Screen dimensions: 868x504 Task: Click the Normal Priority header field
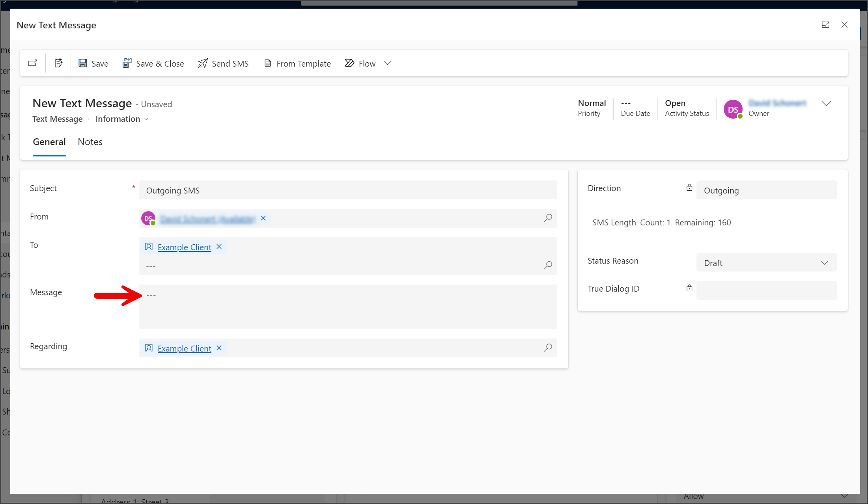[x=592, y=108]
